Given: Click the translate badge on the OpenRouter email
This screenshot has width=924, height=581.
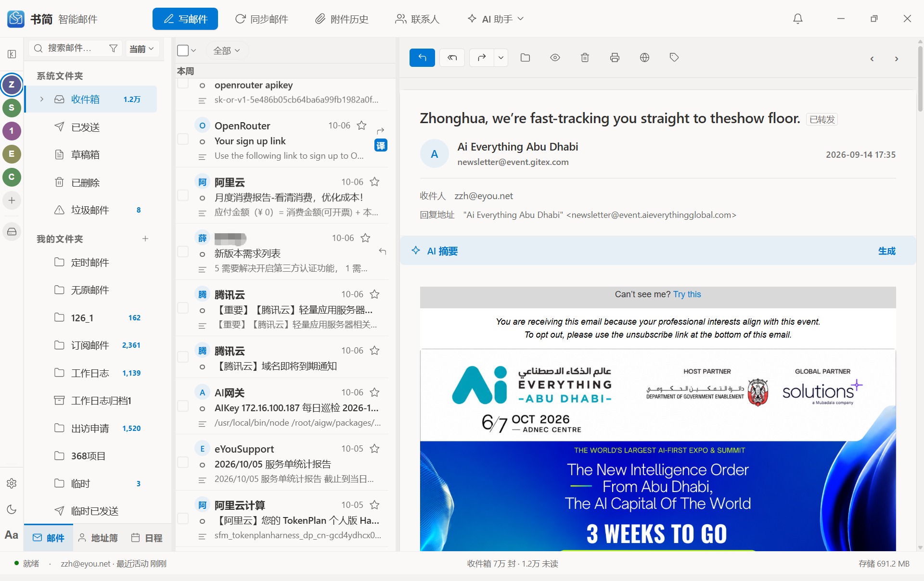Looking at the screenshot, I should coord(381,145).
